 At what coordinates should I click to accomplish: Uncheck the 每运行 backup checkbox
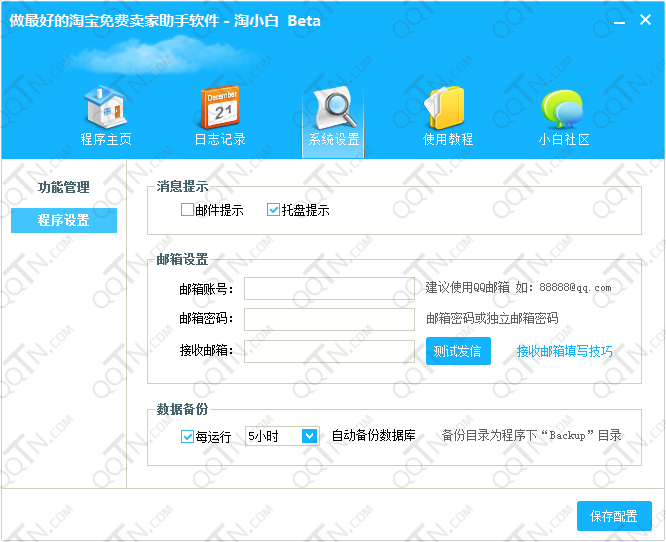(187, 436)
